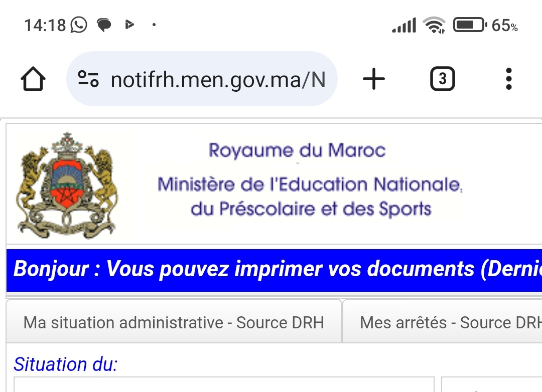Tap the Wi-Fi status icon

tap(434, 25)
